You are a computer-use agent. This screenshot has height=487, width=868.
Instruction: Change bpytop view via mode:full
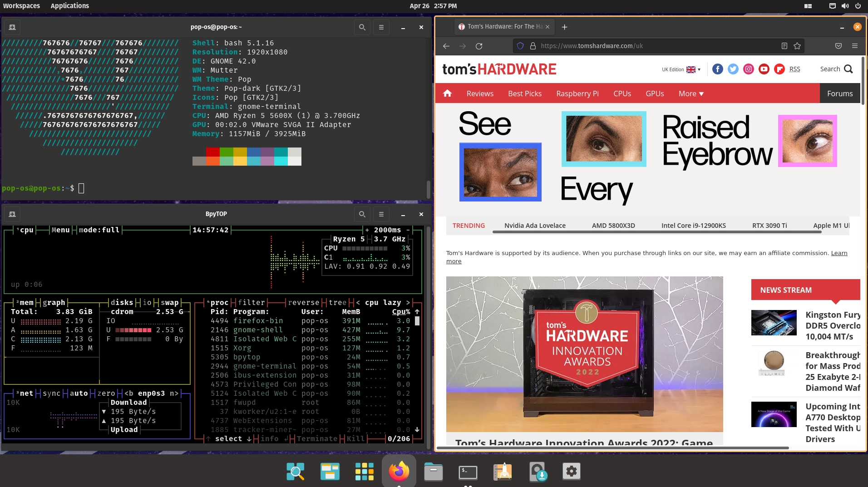(x=99, y=230)
